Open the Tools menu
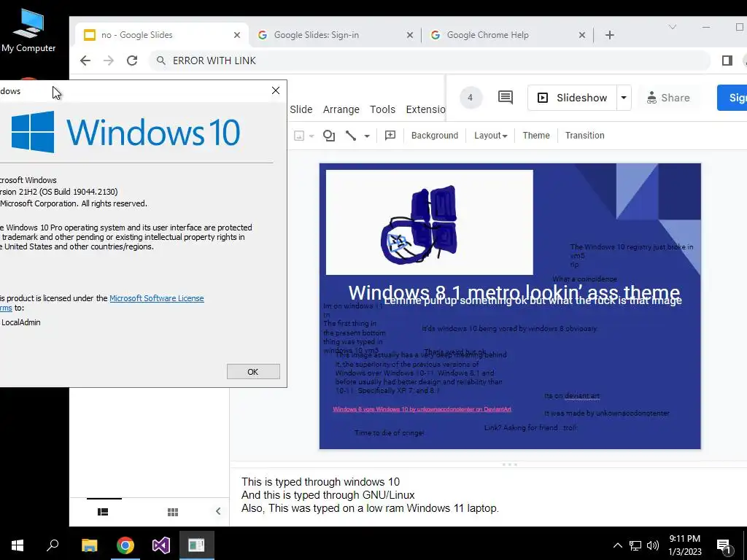 pos(382,109)
